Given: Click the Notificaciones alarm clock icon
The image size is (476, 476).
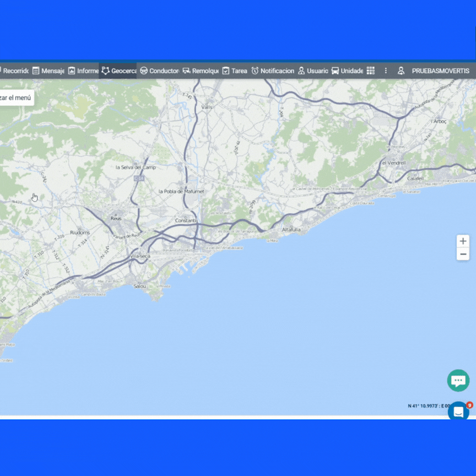Looking at the screenshot, I should (255, 71).
